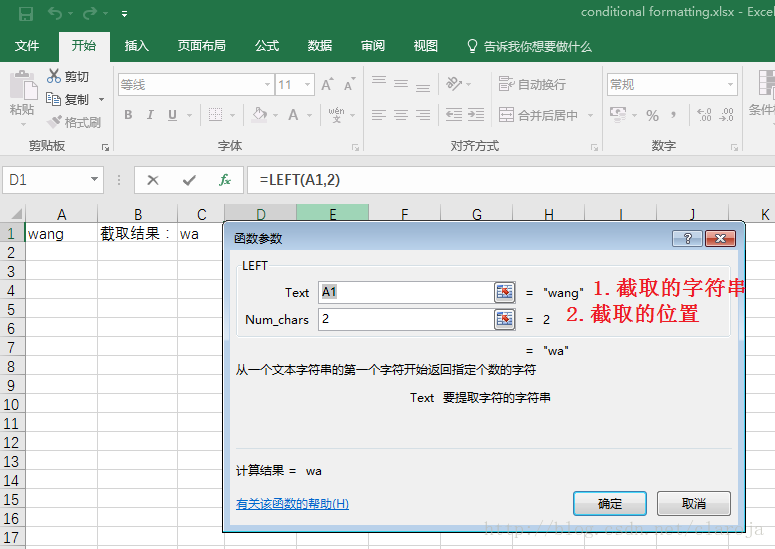Click the 粘贴 paste icon
This screenshot has height=549, width=775.
pyautogui.click(x=23, y=85)
